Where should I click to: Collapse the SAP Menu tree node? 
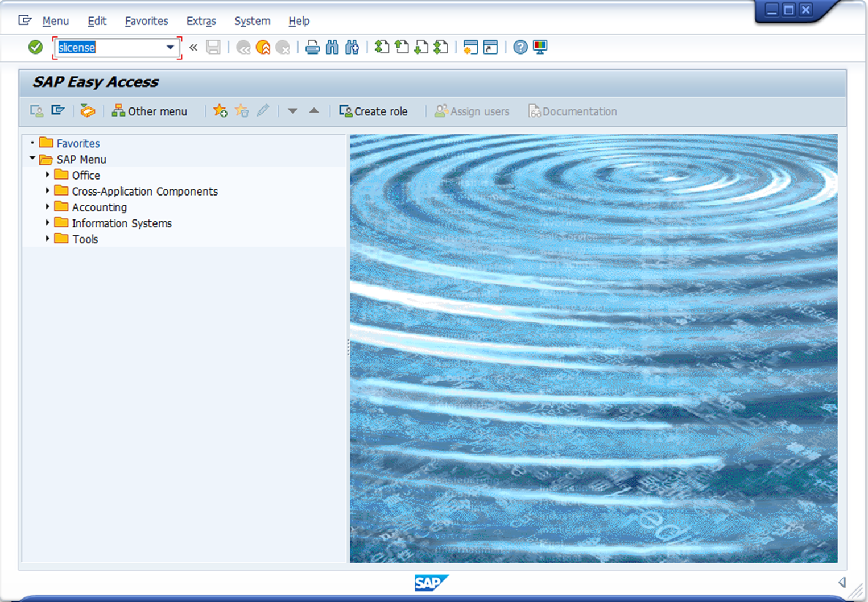pyautogui.click(x=32, y=159)
